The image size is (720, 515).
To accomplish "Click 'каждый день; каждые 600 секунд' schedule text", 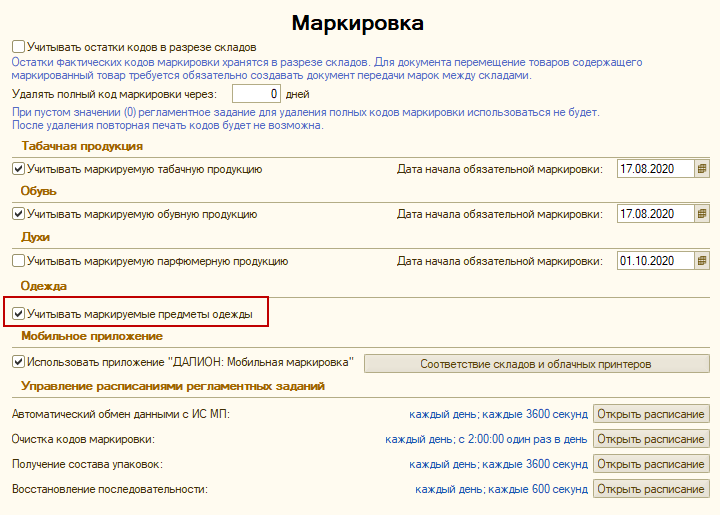I will 501,489.
